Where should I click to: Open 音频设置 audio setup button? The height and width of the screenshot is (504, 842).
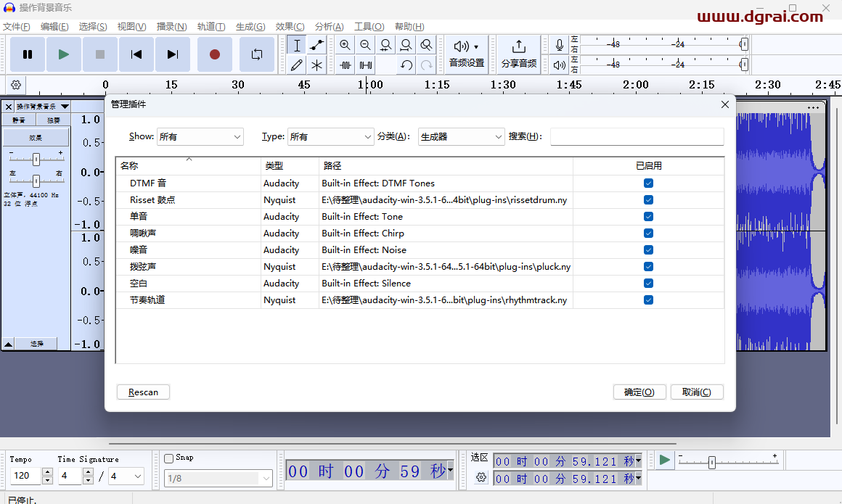pyautogui.click(x=467, y=54)
